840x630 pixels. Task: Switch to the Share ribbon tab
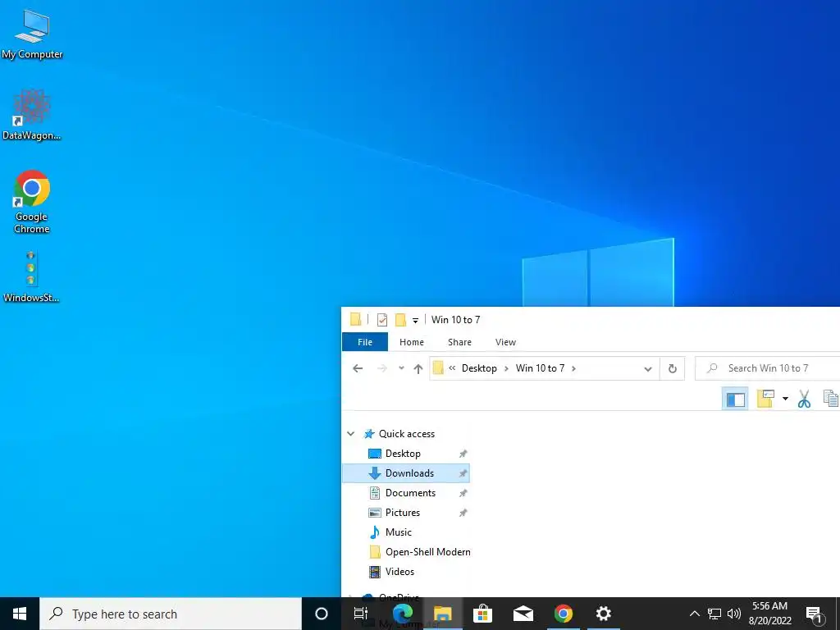[459, 342]
